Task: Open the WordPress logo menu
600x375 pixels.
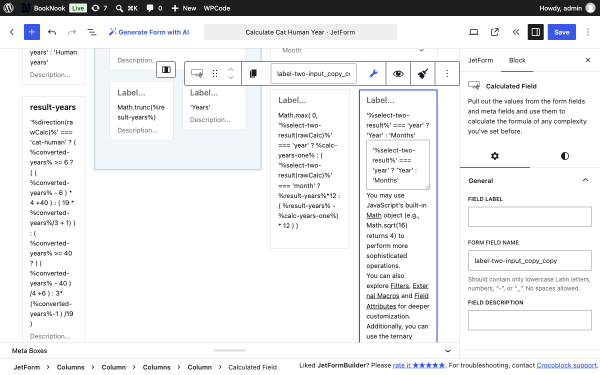Action: (x=8, y=8)
